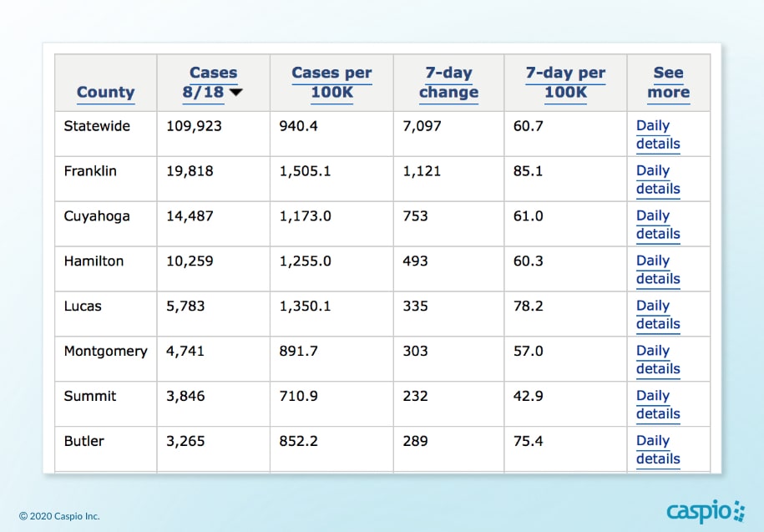Sort by the County column header
Viewport: 764px width, 532px height.
point(105,92)
